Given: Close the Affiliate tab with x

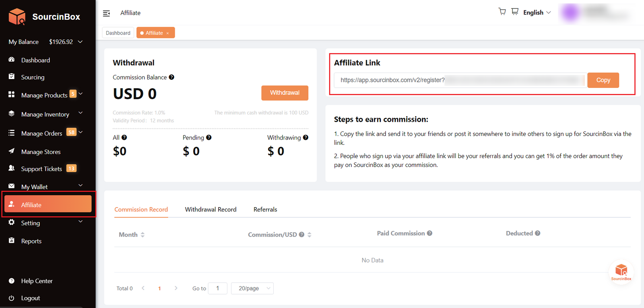Looking at the screenshot, I should (167, 33).
